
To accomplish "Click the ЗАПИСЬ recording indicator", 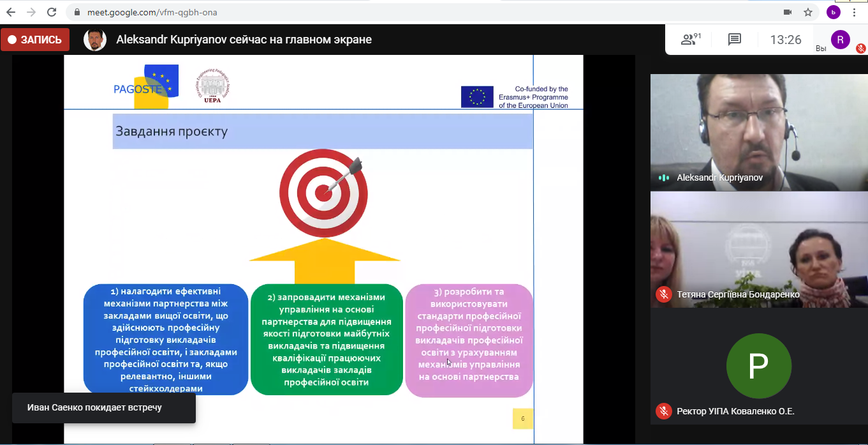I will 35,40.
